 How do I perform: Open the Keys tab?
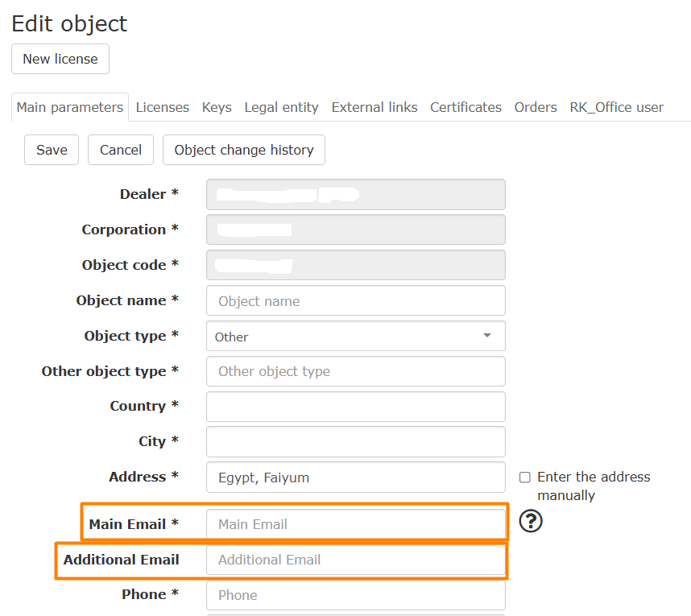point(217,107)
